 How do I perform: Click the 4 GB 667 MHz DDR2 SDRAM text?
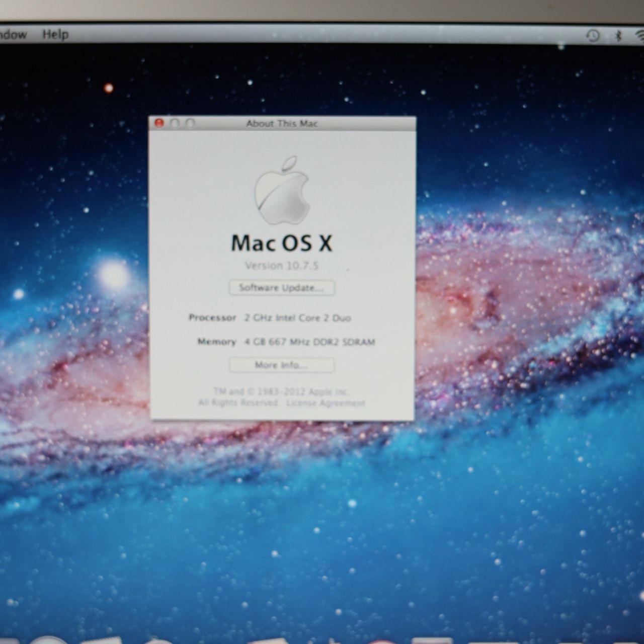[x=310, y=342]
